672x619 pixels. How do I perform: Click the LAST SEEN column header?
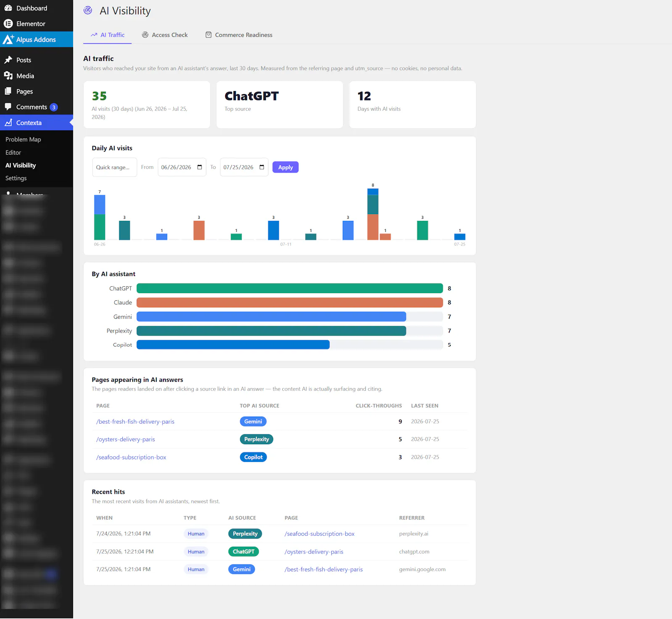tap(425, 406)
